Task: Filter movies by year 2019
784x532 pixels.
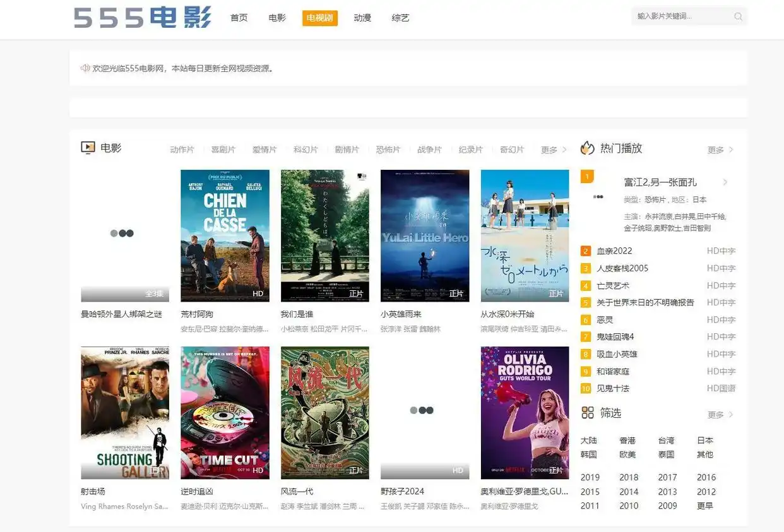Action: pos(590,478)
